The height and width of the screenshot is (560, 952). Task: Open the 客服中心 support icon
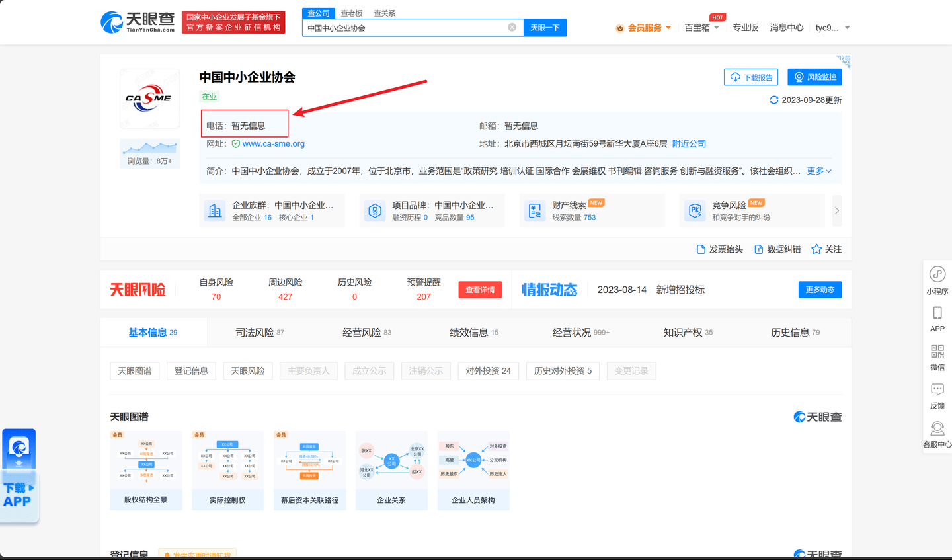937,428
